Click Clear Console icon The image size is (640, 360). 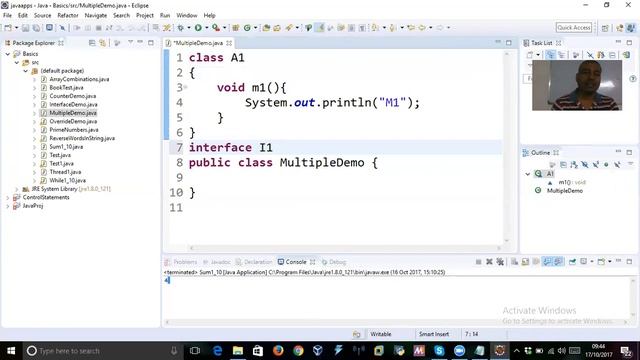pyautogui.click(x=514, y=262)
